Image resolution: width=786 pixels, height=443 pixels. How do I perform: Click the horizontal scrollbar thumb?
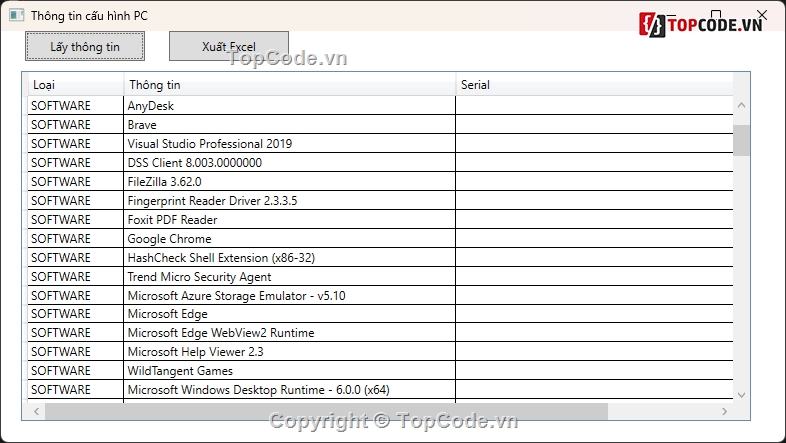tap(326, 411)
